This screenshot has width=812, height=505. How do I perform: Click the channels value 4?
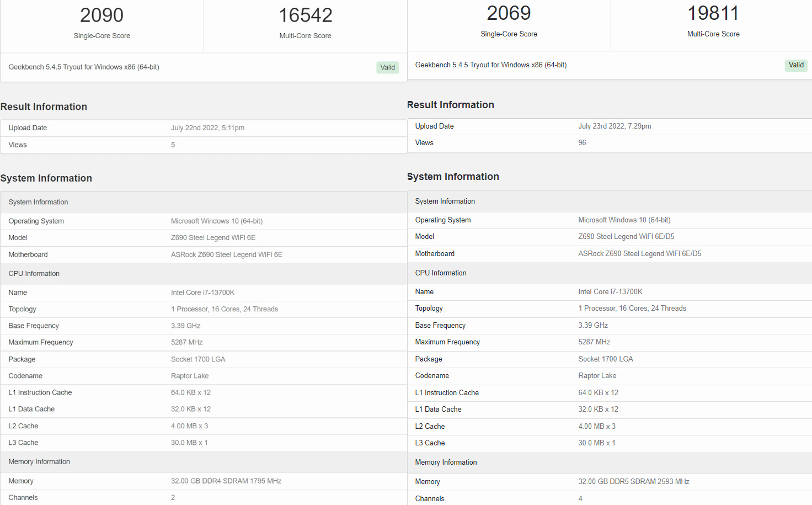pos(580,499)
